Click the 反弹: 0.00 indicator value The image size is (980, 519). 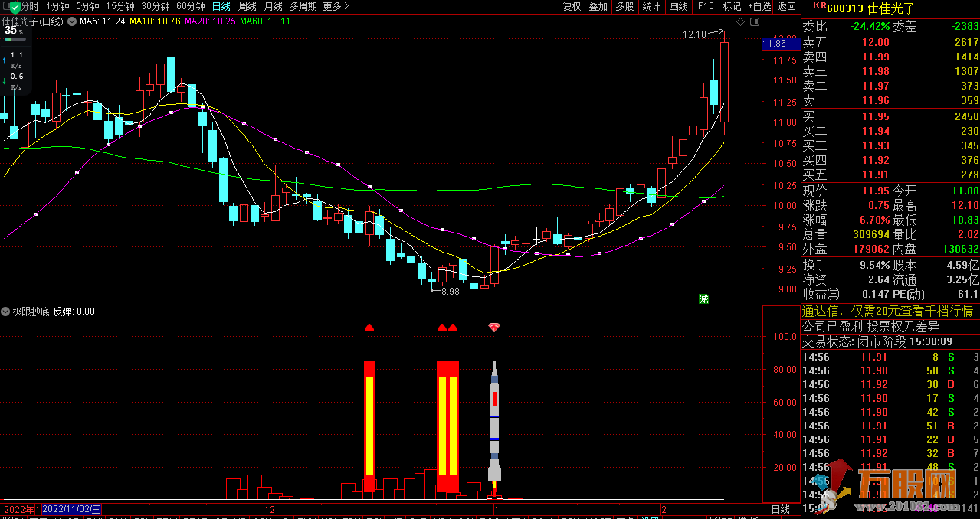pyautogui.click(x=74, y=312)
